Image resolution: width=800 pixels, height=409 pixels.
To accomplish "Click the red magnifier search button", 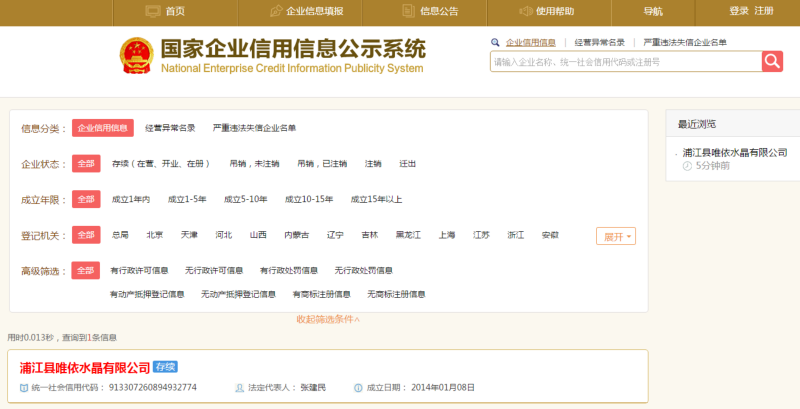I will pyautogui.click(x=772, y=62).
